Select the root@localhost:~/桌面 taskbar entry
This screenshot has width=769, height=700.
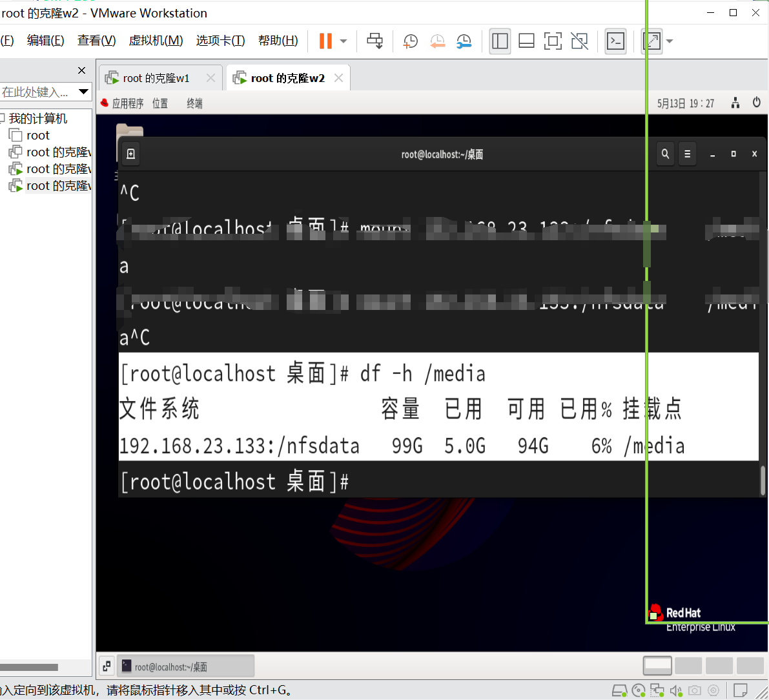pyautogui.click(x=186, y=665)
